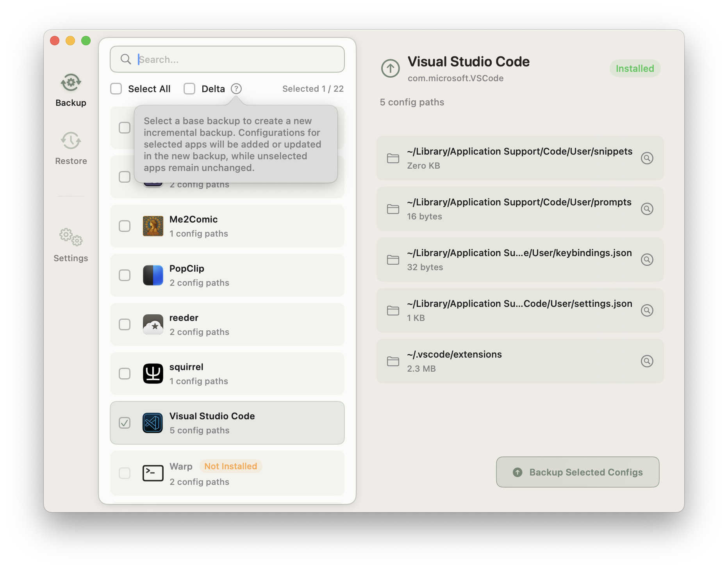Click the Visual Studio Code icon in the list
The width and height of the screenshot is (728, 570).
click(x=153, y=423)
